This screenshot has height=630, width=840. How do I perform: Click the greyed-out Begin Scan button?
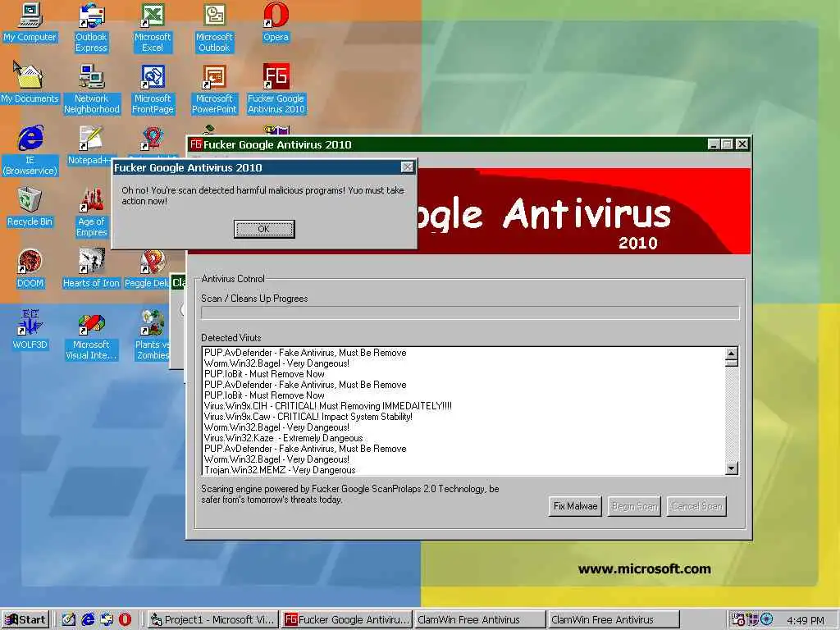pos(634,506)
